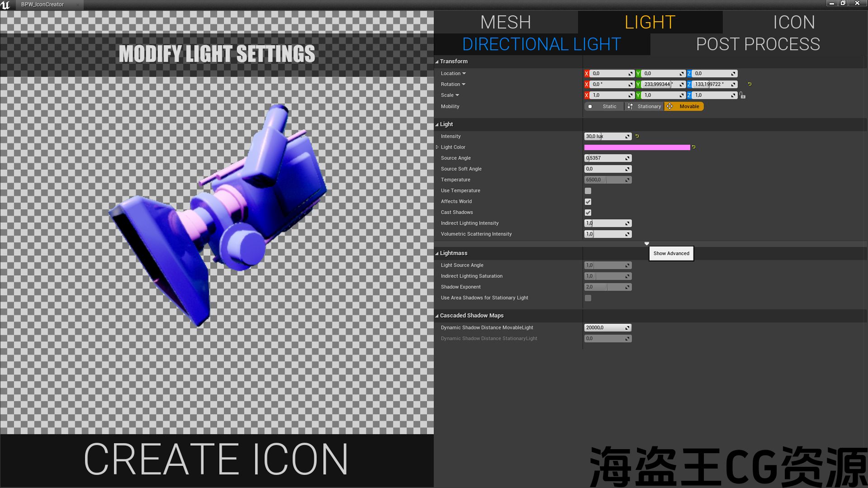Collapse the Lightmass section
Viewport: 868px width, 488px height.
click(437, 253)
